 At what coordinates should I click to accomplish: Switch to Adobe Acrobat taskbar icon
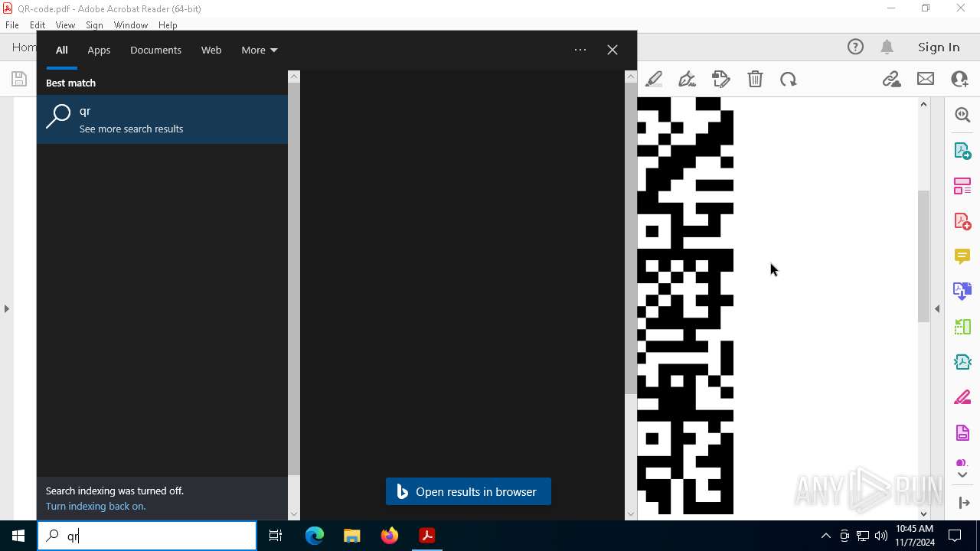427,536
